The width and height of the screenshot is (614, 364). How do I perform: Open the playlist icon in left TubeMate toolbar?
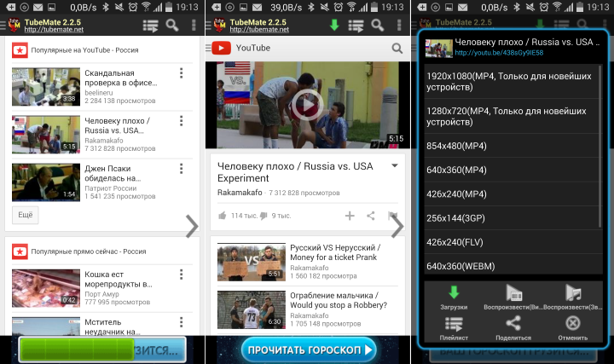(150, 26)
